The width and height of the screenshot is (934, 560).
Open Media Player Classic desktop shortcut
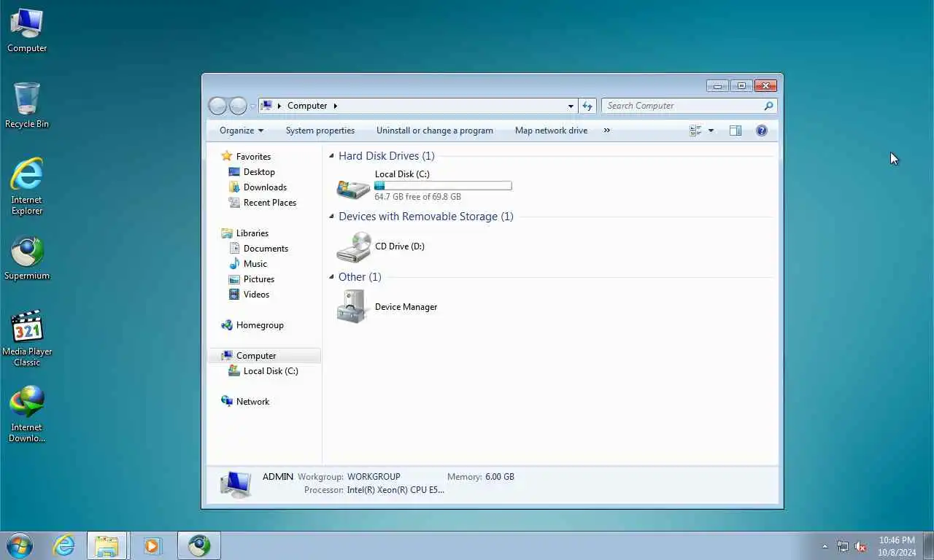pos(27,338)
